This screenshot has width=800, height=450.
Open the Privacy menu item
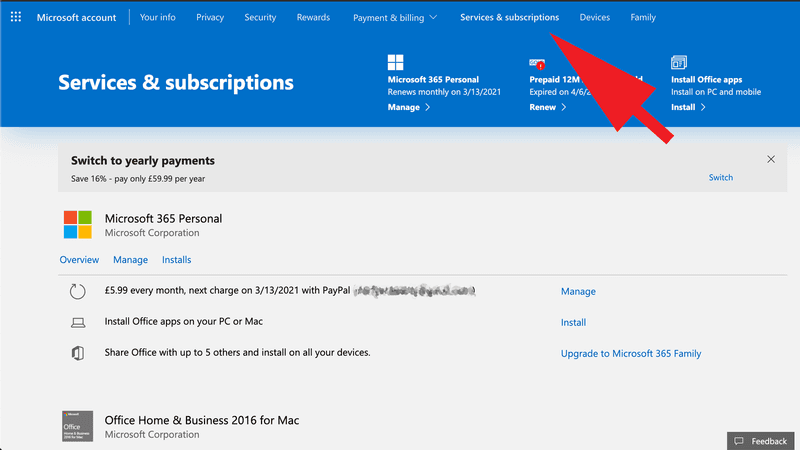click(210, 17)
